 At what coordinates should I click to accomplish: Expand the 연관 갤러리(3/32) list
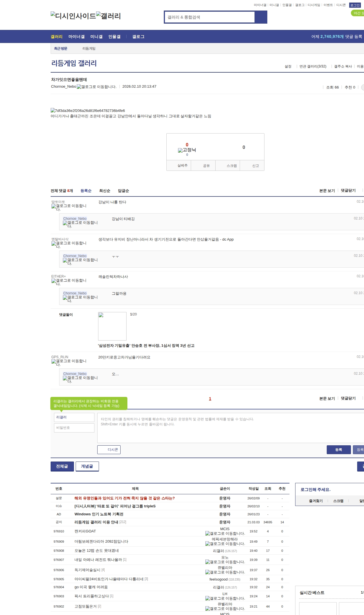point(313,66)
